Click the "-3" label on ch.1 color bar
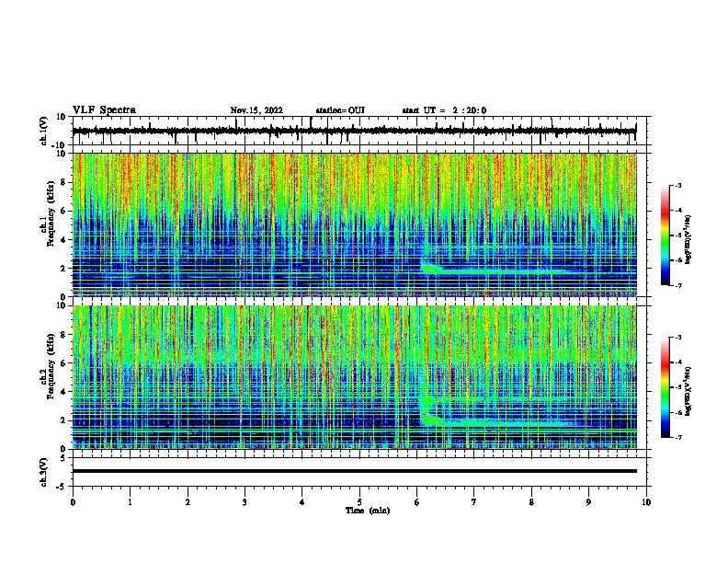The width and height of the screenshot is (728, 563). pyautogui.click(x=678, y=185)
